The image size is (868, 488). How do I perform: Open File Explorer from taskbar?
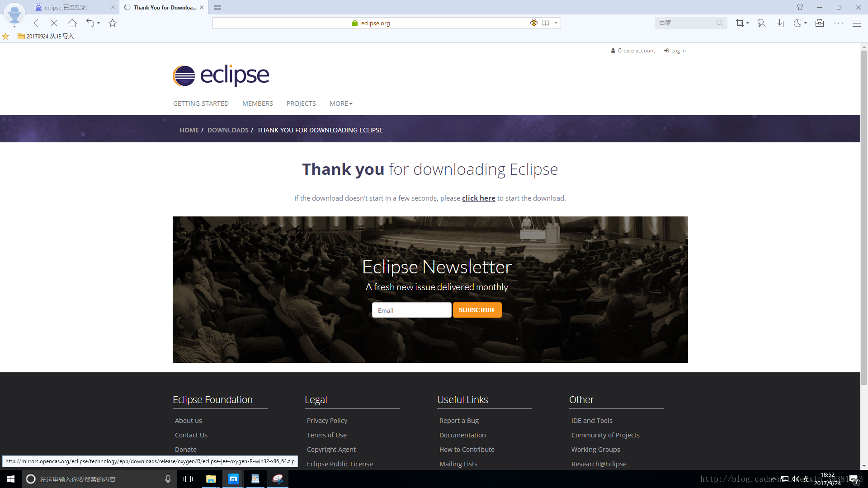211,479
